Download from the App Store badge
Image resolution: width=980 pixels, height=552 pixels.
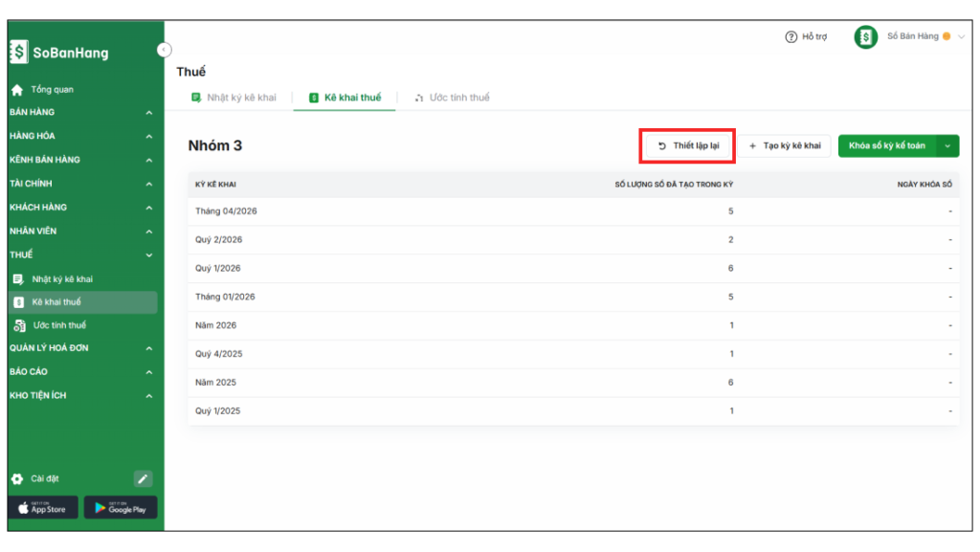tap(43, 508)
